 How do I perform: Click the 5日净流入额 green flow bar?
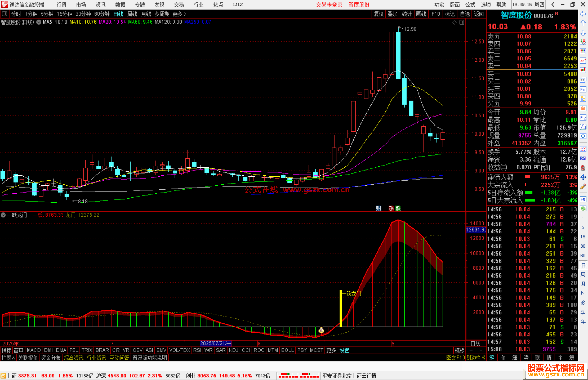529,193
